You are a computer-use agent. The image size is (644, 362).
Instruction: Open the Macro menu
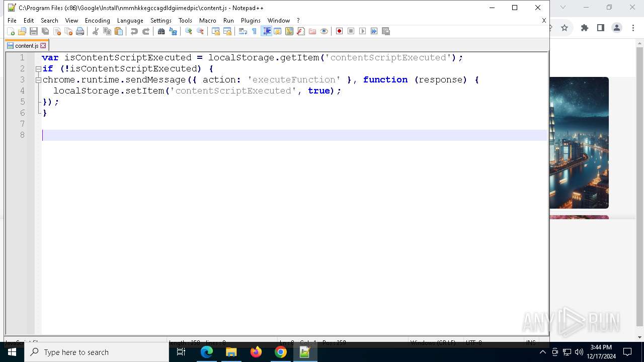[x=207, y=21]
